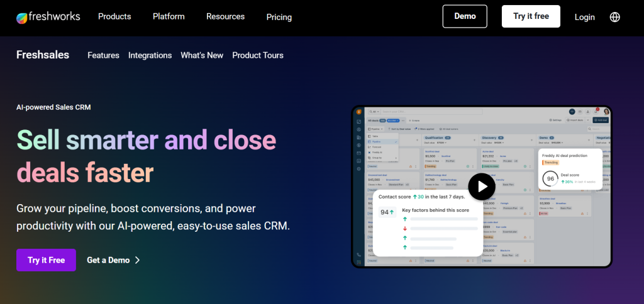Click the blue quick-add plus button in preview
The height and width of the screenshot is (304, 644).
572,112
